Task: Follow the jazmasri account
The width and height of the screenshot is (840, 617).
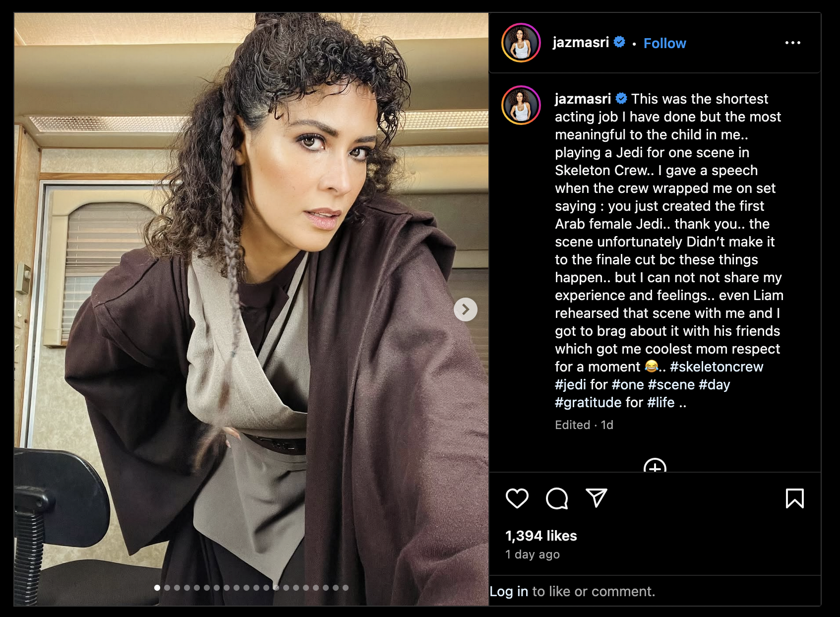Action: (664, 43)
